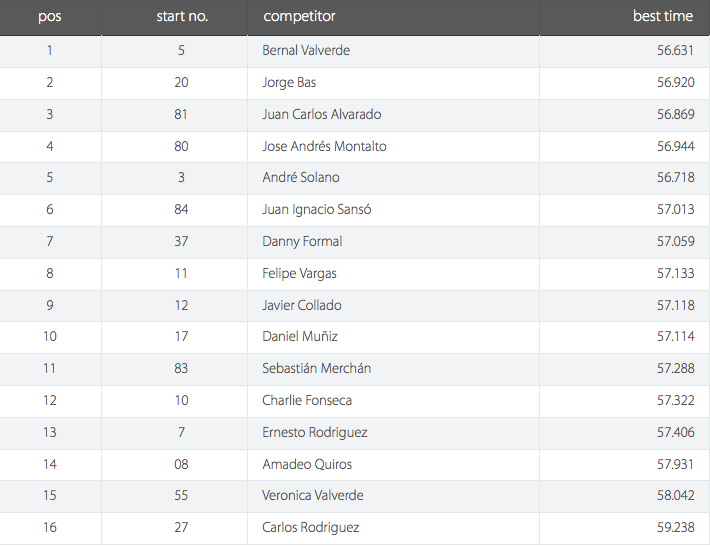This screenshot has height=547, width=710.
Task: Click André Solano's name
Action: 301,177
